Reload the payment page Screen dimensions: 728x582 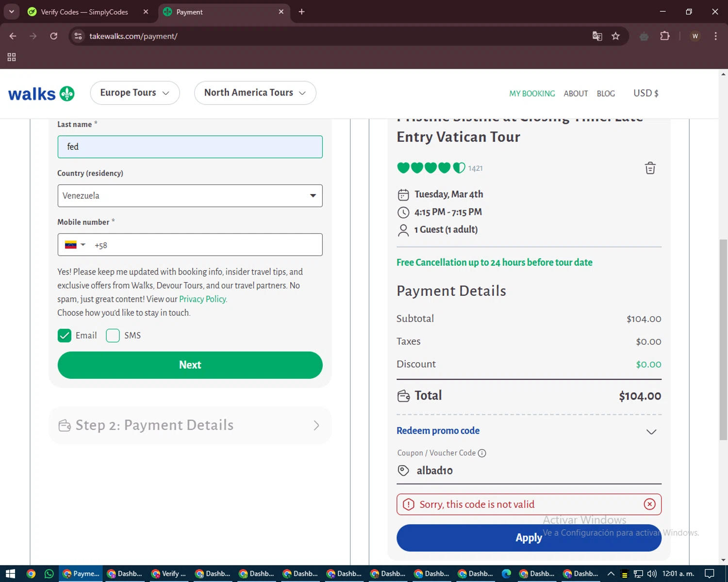[x=54, y=36]
